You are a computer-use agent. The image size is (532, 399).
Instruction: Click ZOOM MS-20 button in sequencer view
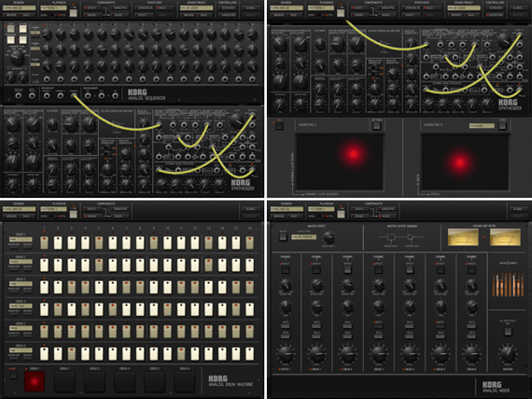pyautogui.click(x=144, y=7)
